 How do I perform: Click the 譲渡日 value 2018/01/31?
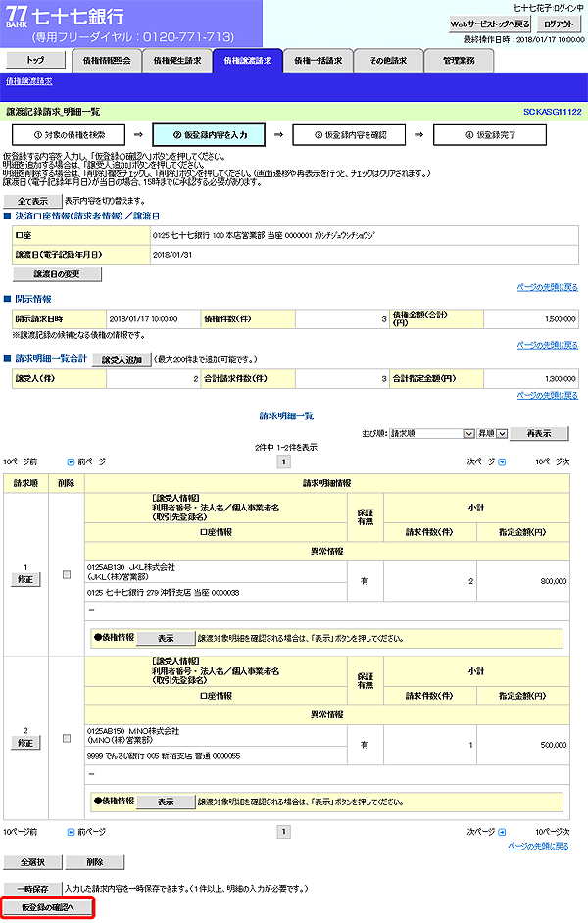(172, 255)
